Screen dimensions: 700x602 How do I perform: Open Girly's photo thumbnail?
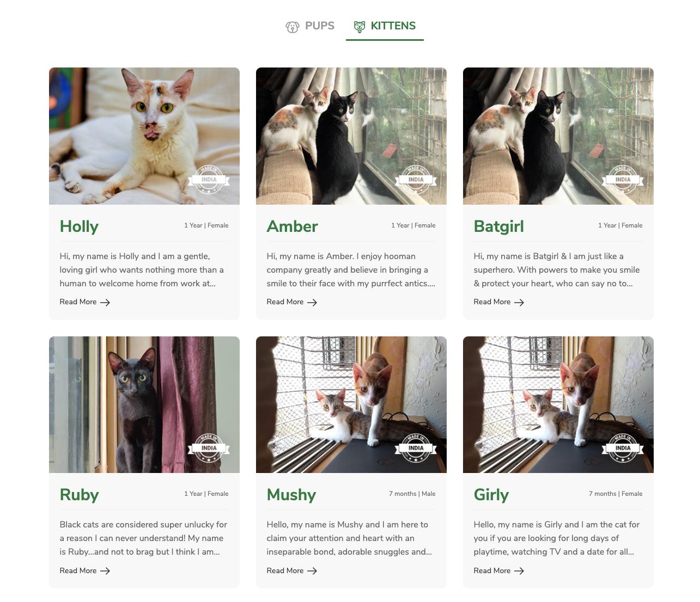coord(558,404)
